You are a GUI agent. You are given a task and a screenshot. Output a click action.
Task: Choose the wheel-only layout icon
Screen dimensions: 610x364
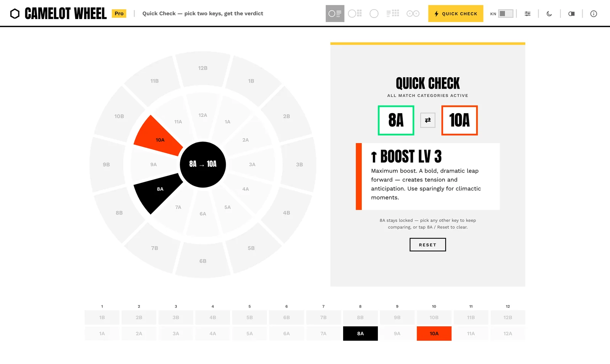[374, 14]
